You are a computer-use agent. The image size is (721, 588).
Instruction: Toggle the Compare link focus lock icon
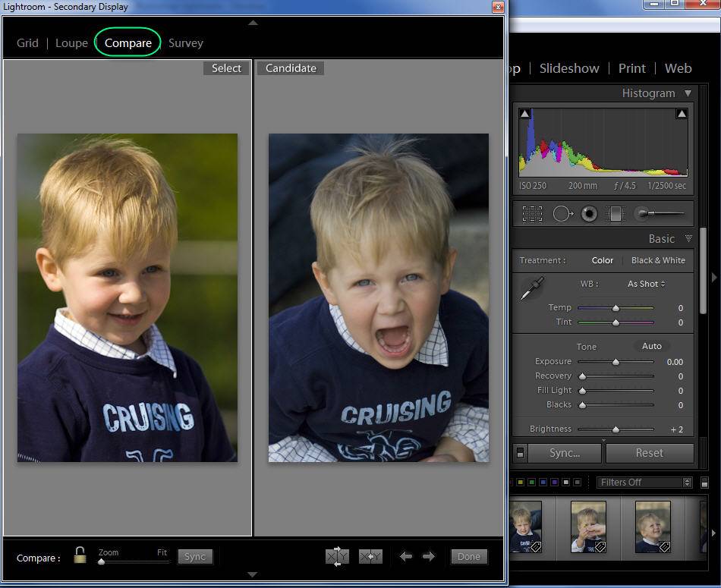(80, 555)
